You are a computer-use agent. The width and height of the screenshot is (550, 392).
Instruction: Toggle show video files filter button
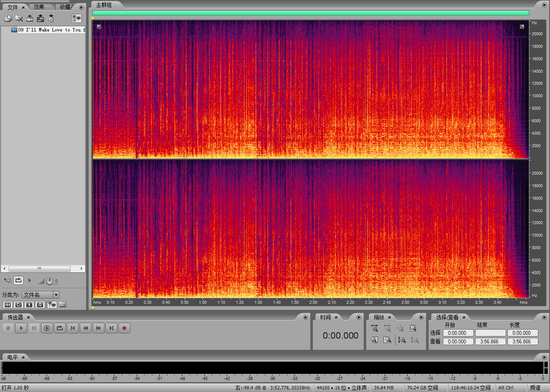29,305
